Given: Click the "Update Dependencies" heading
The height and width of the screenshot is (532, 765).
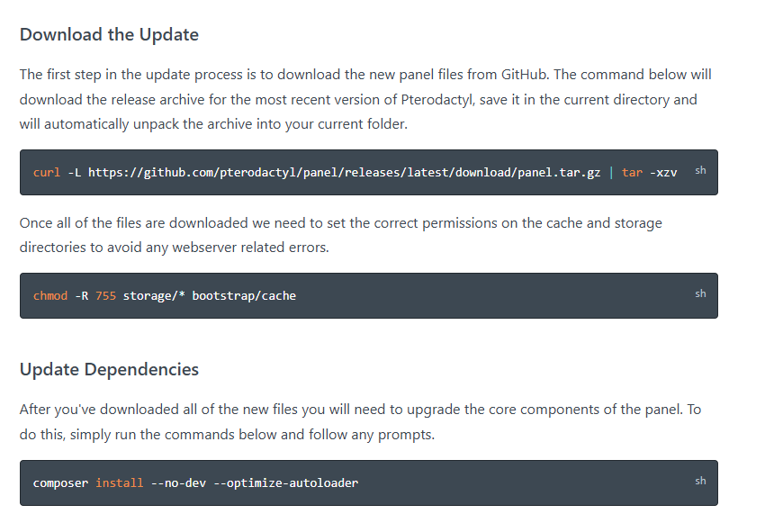Looking at the screenshot, I should click(x=109, y=369).
